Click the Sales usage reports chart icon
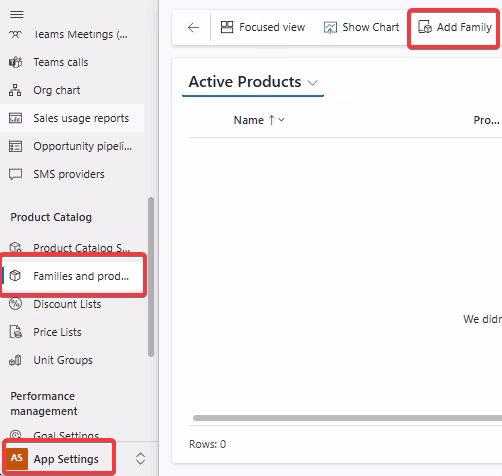This screenshot has height=476, width=502. 15,118
